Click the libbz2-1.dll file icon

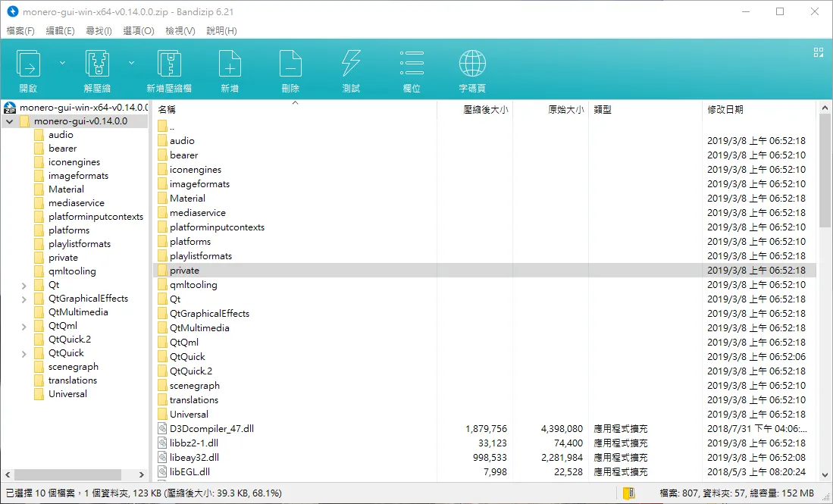162,443
